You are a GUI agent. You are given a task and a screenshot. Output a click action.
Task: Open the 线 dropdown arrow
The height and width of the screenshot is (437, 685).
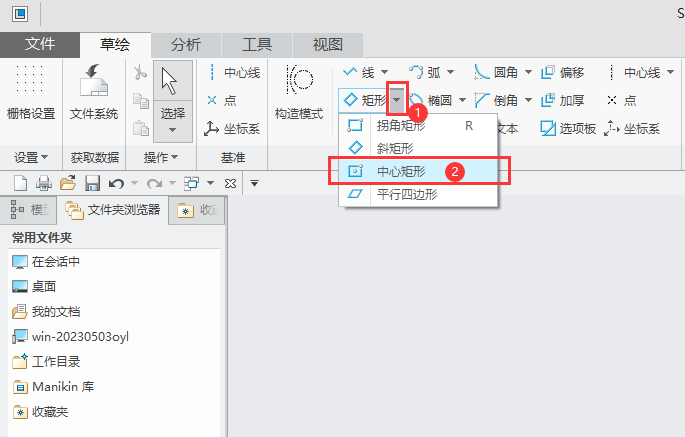point(384,72)
